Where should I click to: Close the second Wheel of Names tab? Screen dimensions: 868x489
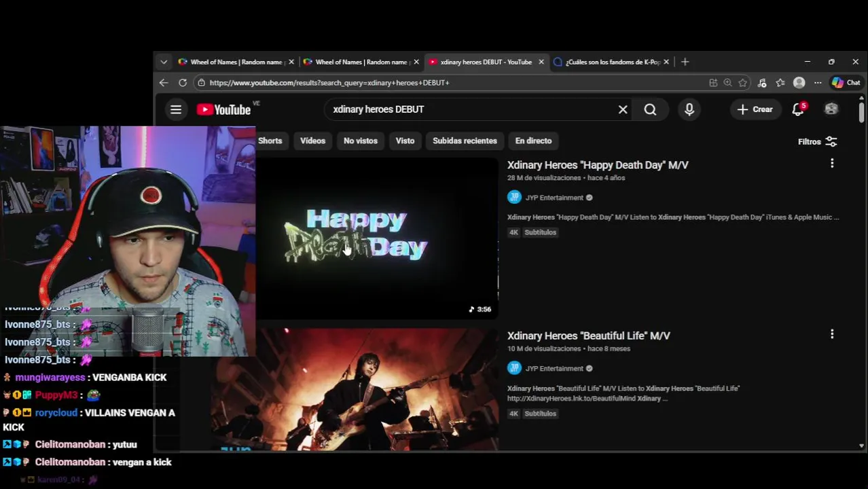pyautogui.click(x=416, y=62)
